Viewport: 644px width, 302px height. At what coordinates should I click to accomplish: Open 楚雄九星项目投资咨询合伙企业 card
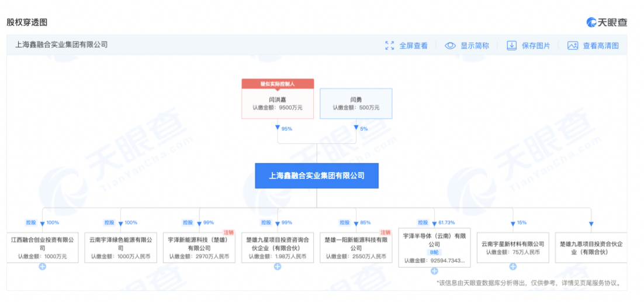click(x=277, y=248)
